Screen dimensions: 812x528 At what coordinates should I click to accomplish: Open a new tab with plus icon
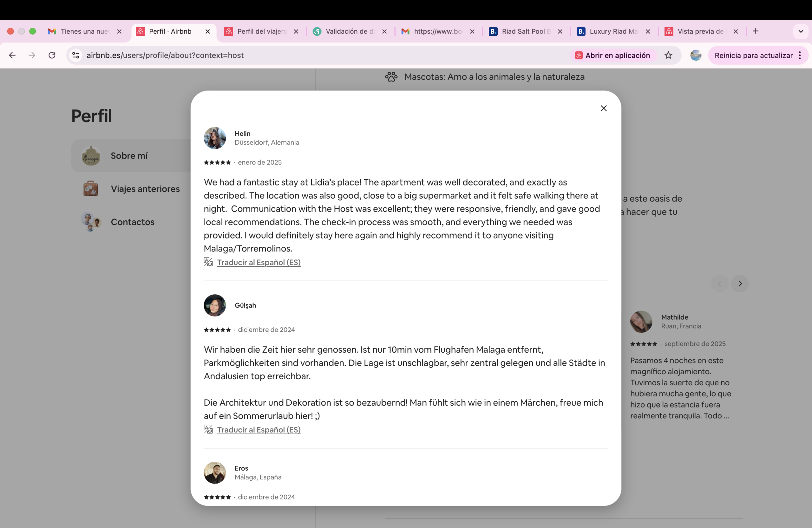[755, 31]
